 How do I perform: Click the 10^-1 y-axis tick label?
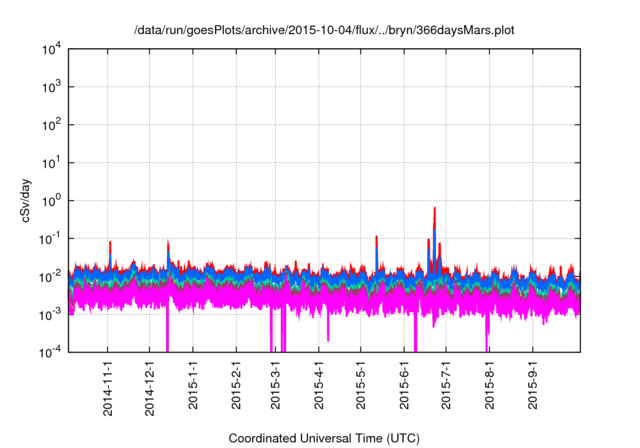[x=49, y=239]
